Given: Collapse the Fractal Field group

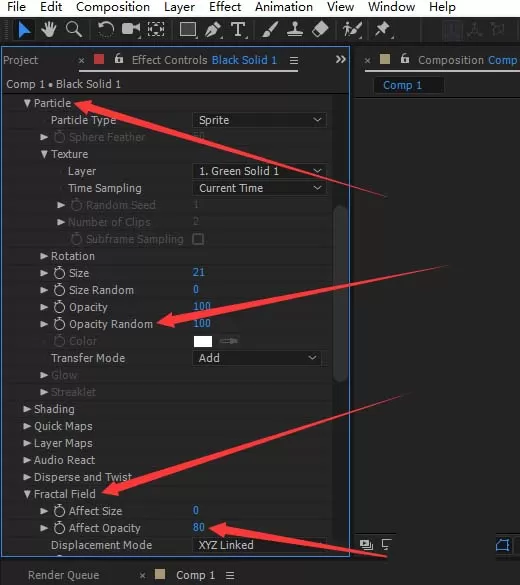Looking at the screenshot, I should pos(27,494).
